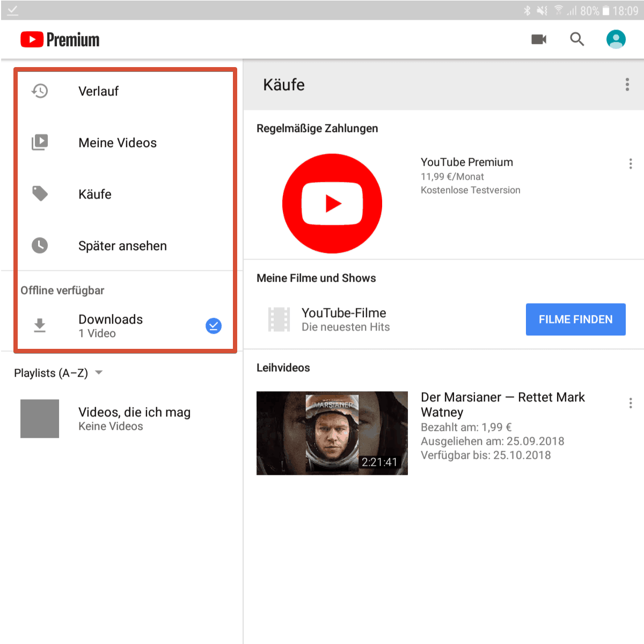Tap the Ausgeliehen am: 25.09.2018 text

tap(493, 441)
